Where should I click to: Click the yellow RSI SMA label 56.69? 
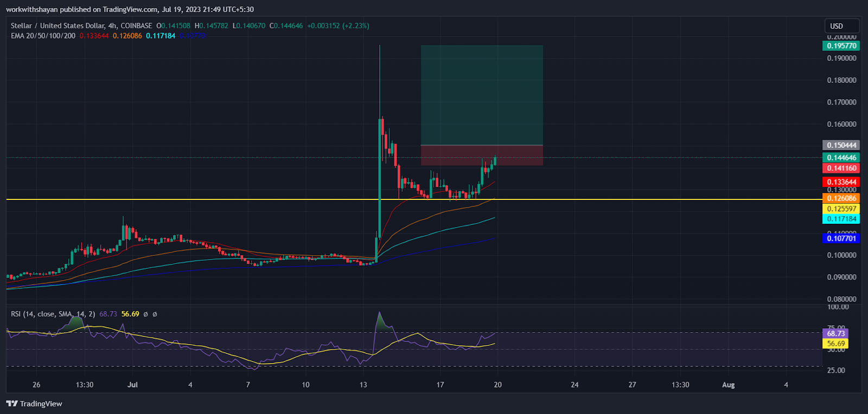pos(835,344)
